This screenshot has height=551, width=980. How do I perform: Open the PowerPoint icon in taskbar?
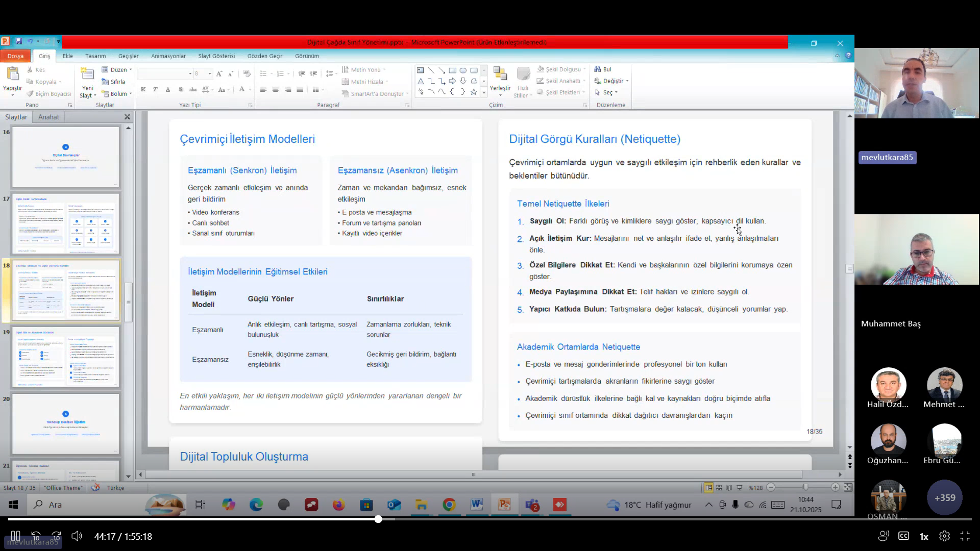pos(504,505)
